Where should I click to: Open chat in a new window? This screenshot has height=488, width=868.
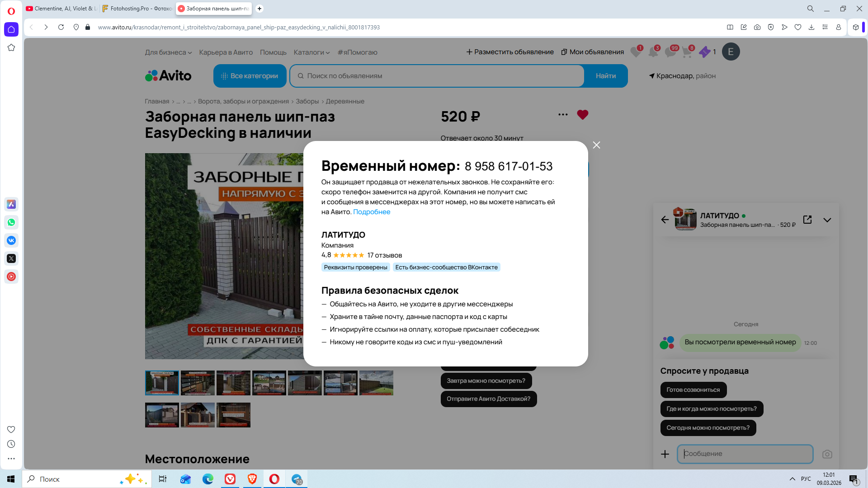point(807,220)
